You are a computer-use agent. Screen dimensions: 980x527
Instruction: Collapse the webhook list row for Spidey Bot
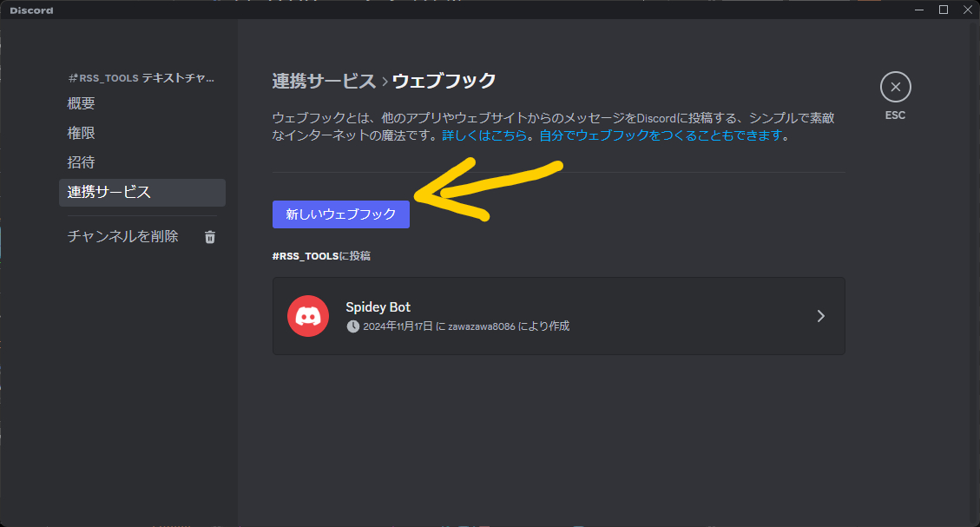click(x=820, y=316)
